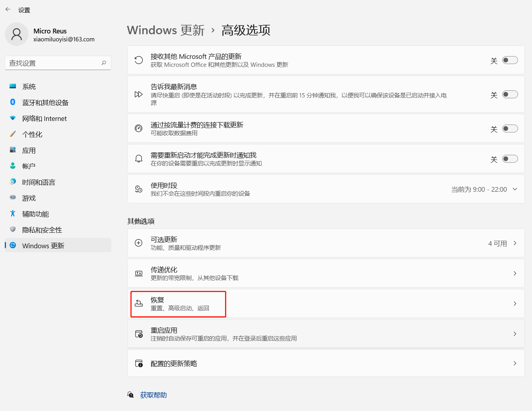This screenshot has width=532, height=411.
Task: Click the clock gear icon beside 使用时段
Action: coord(138,189)
